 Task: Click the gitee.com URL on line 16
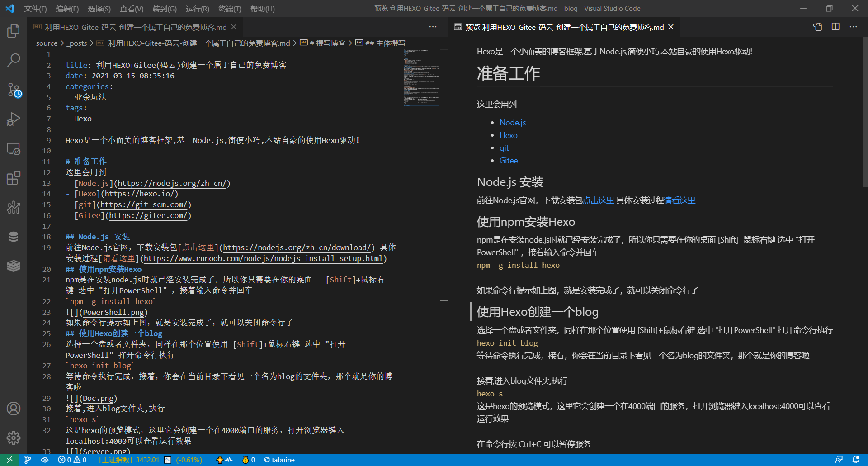click(x=148, y=215)
